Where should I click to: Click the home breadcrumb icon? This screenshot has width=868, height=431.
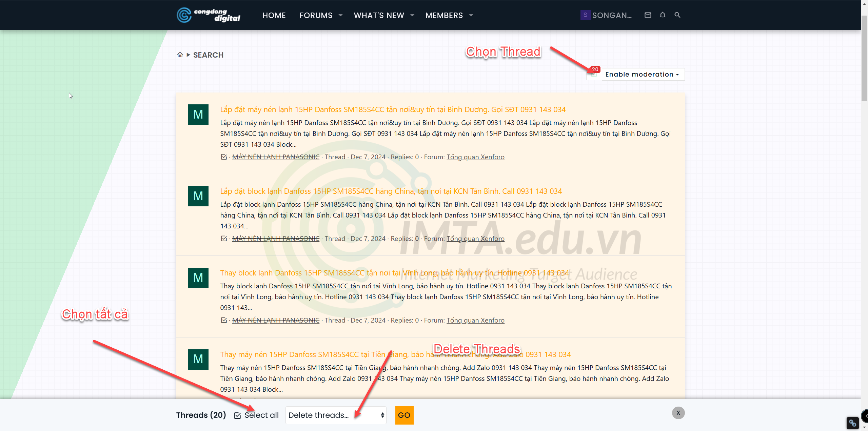(180, 55)
